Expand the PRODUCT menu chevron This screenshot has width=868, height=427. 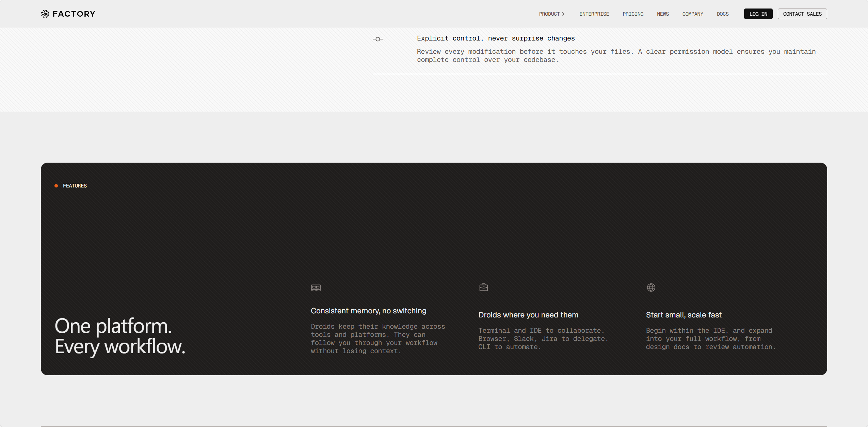pos(563,14)
